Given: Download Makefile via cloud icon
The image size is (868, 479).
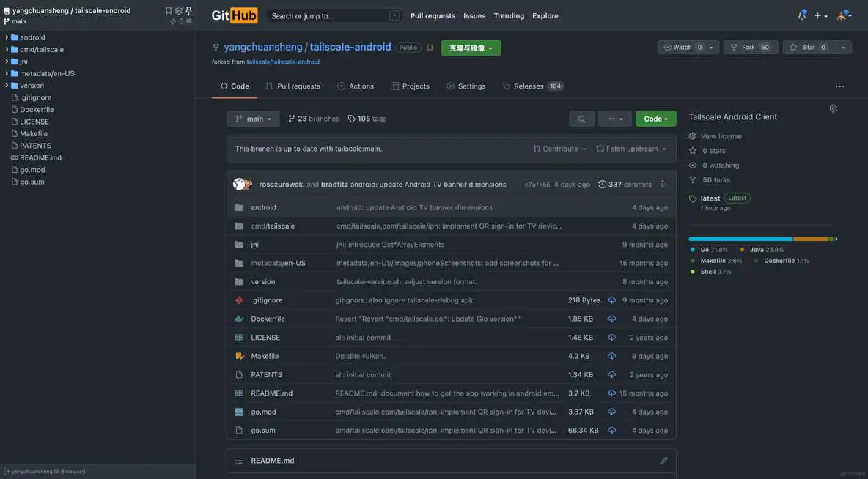Looking at the screenshot, I should [x=611, y=356].
